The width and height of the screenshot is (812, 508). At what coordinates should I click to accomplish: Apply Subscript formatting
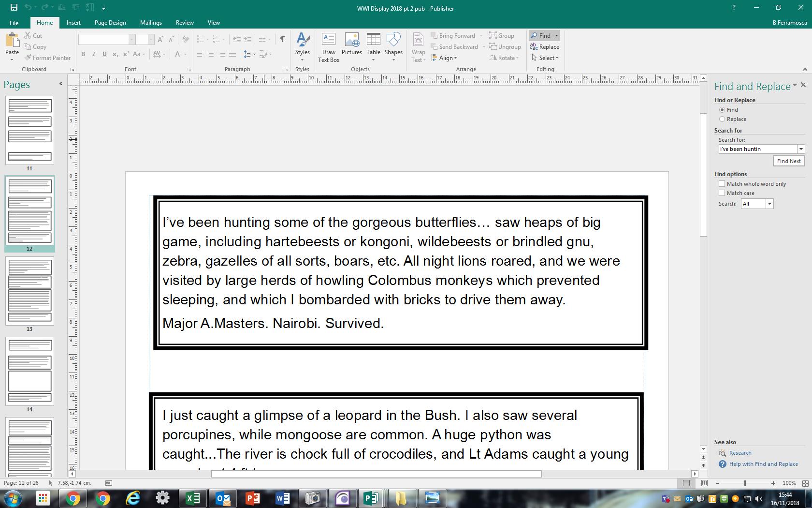click(x=115, y=54)
